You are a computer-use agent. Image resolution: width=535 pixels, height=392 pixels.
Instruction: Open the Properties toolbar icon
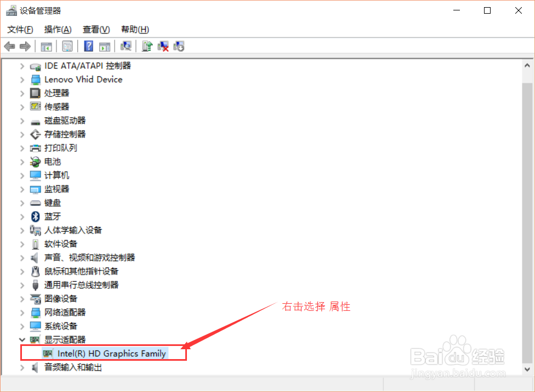(67, 46)
